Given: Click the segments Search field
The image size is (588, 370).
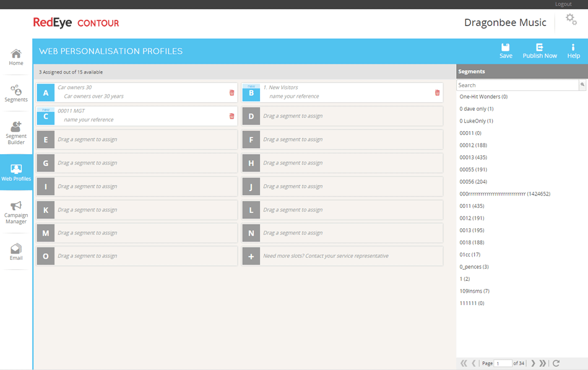Looking at the screenshot, I should (517, 85).
